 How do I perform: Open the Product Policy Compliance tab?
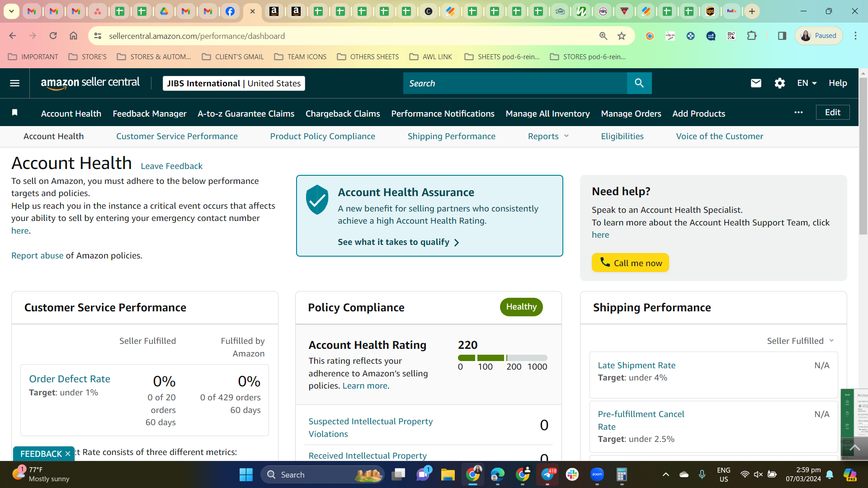click(x=322, y=136)
